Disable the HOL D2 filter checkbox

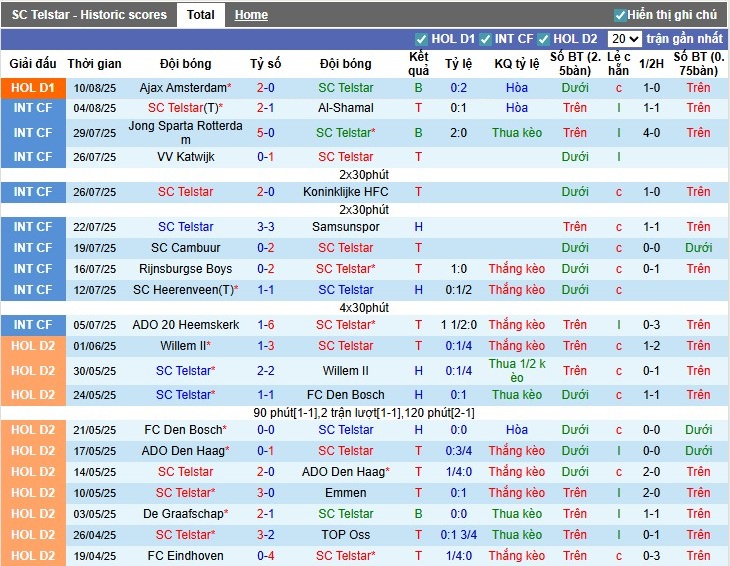[x=544, y=39]
